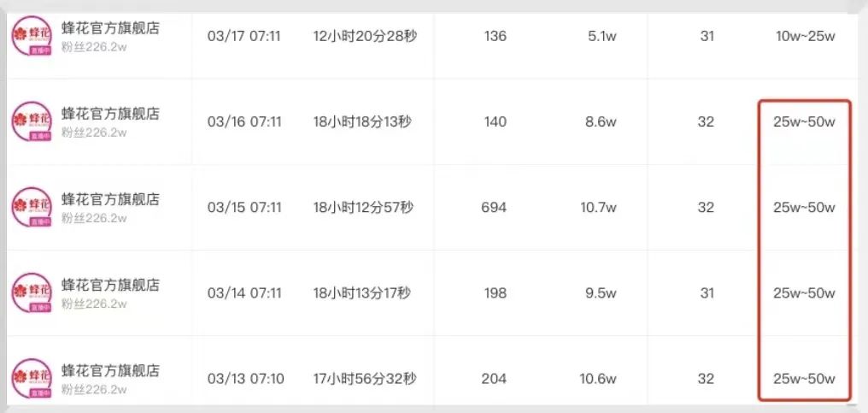
Task: Open 蜂花官方旗舰店 link in the 03/15 row
Action: coord(110,199)
